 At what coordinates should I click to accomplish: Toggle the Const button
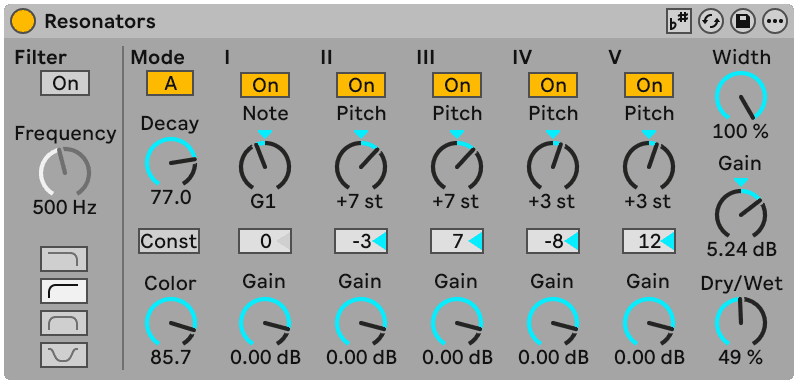pos(169,241)
